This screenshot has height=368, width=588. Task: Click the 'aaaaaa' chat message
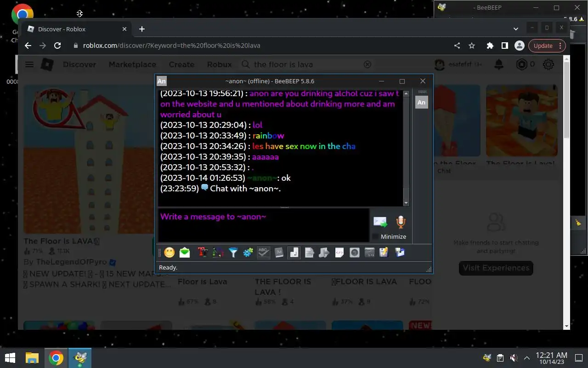pyautogui.click(x=266, y=157)
